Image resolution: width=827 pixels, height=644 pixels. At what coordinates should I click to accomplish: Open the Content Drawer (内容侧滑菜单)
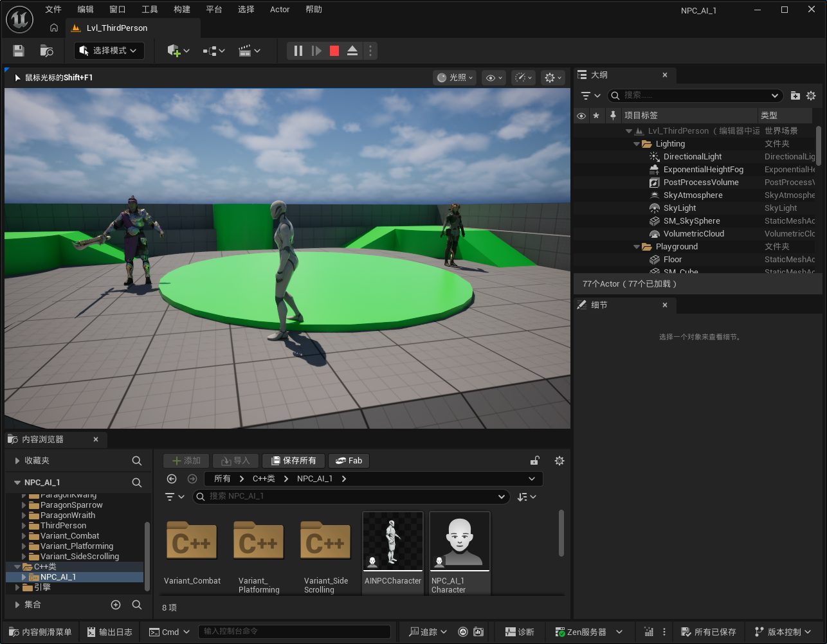(x=41, y=632)
